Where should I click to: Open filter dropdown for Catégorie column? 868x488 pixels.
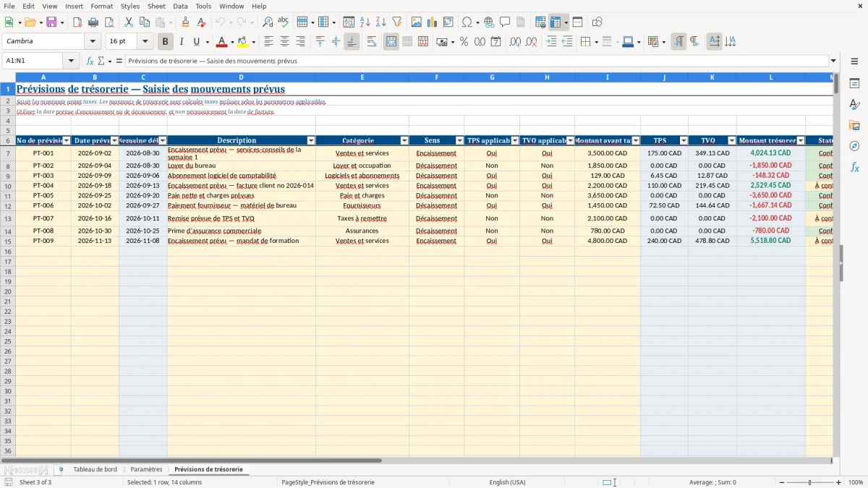[404, 140]
